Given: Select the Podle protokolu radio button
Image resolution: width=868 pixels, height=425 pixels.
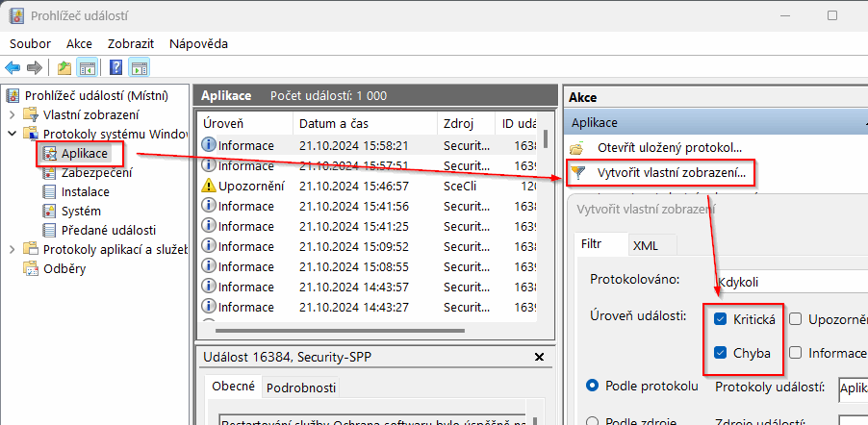Looking at the screenshot, I should tap(593, 386).
